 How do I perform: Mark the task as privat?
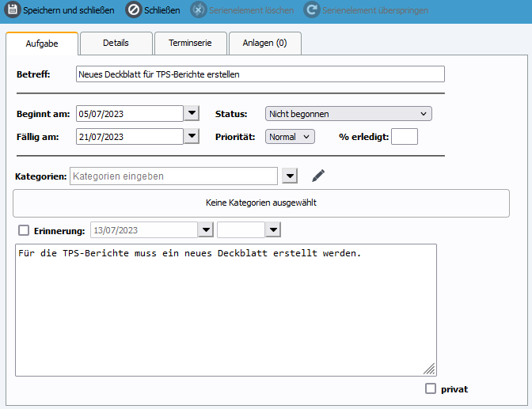coord(431,388)
